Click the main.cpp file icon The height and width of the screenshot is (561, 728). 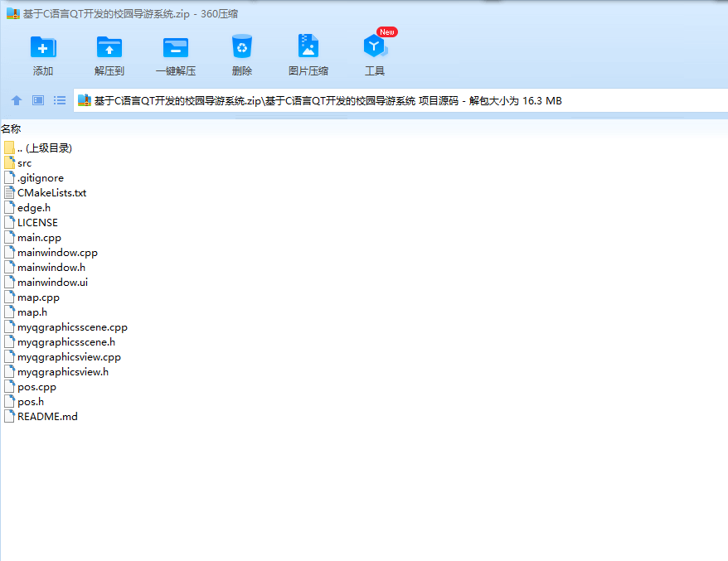pyautogui.click(x=9, y=238)
